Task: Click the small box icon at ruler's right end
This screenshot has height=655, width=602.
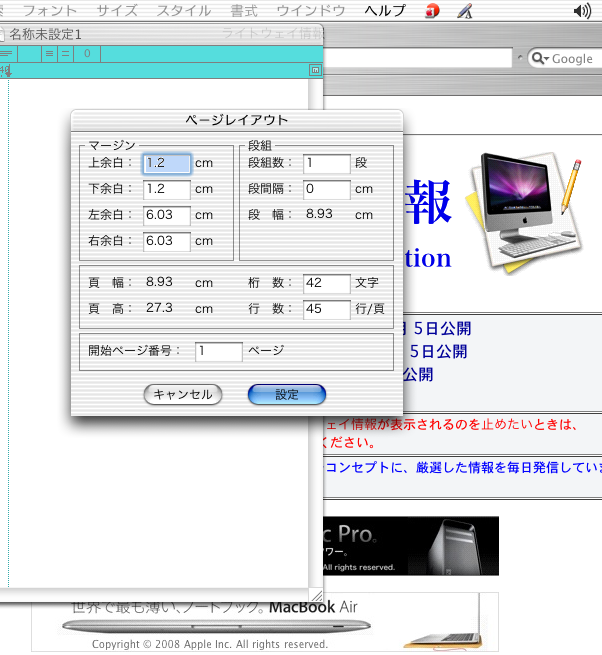Action: pyautogui.click(x=315, y=70)
